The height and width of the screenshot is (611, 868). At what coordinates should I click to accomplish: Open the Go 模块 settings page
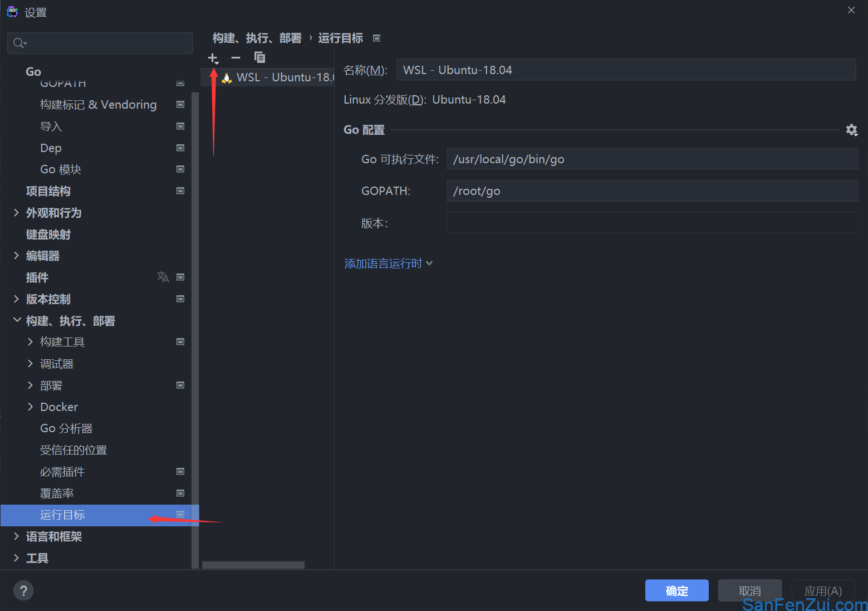click(61, 169)
